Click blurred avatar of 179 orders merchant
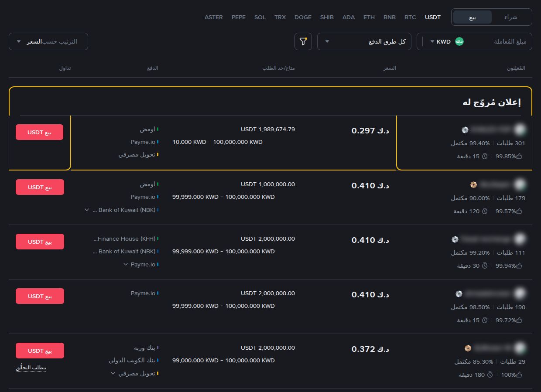The width and height of the screenshot is (541, 392). 520,184
